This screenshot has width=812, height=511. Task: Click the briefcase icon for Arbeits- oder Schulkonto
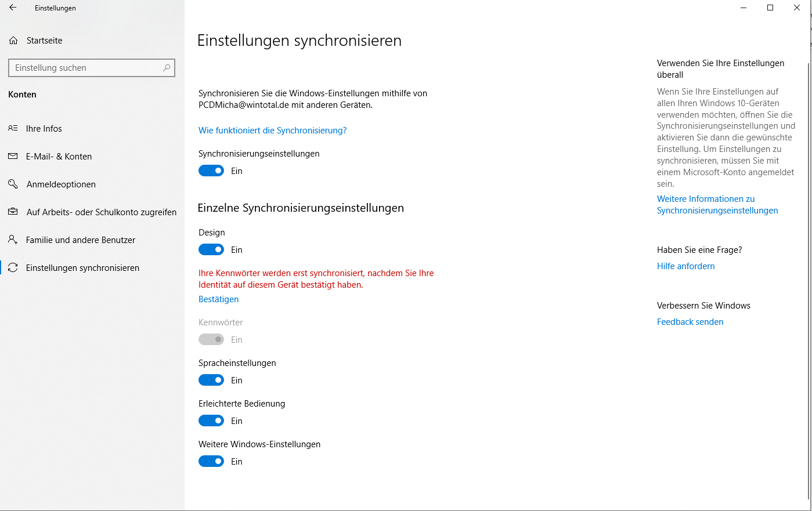click(13, 212)
